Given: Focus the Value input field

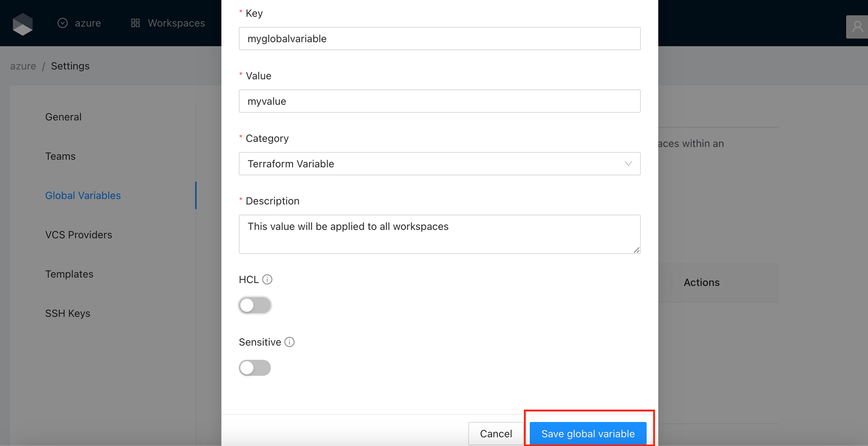Looking at the screenshot, I should 439,101.
